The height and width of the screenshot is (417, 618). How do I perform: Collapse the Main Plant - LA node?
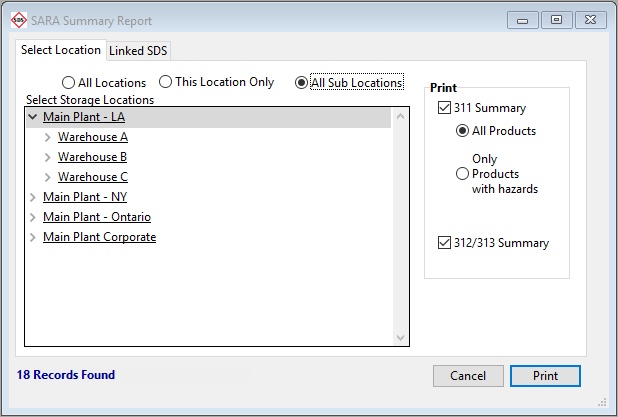click(x=33, y=117)
